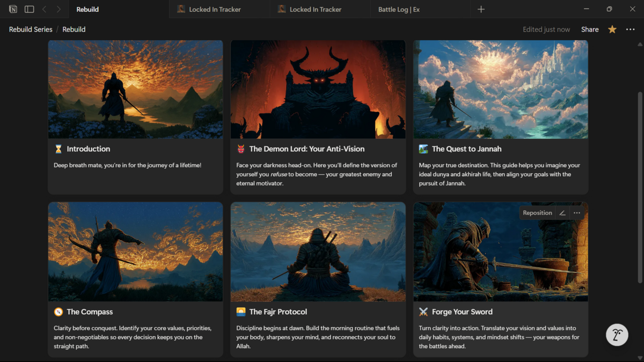Click the sunrise icon beside The Fajr Protocol

(241, 312)
